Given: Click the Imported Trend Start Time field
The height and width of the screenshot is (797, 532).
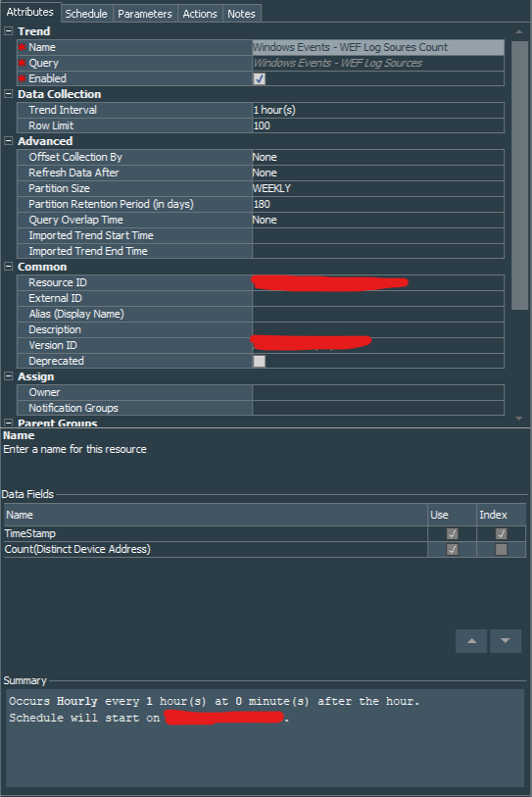Looking at the screenshot, I should coord(378,235).
